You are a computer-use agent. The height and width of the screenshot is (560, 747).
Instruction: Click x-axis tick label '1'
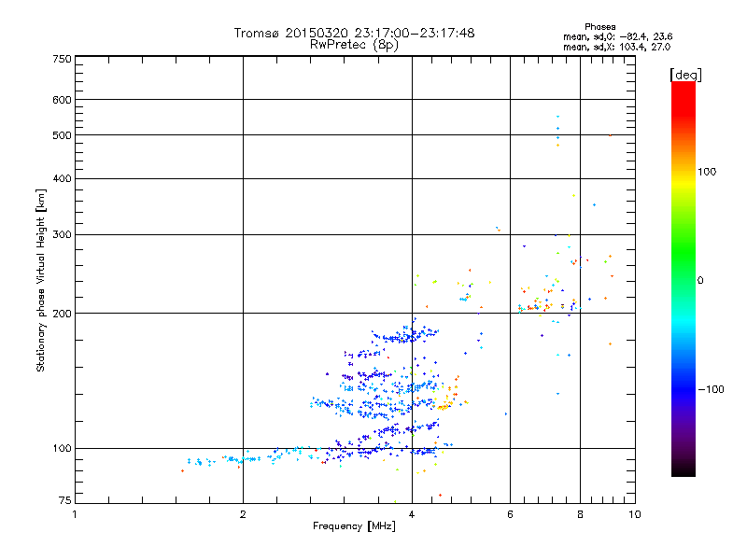75,514
